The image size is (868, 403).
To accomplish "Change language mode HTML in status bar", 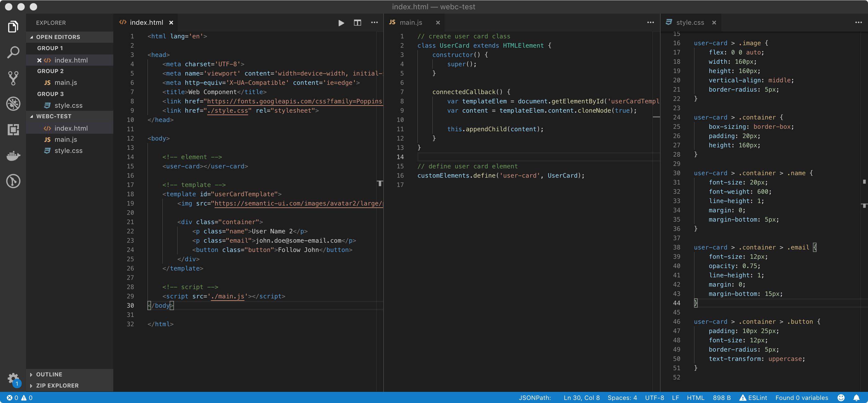I will 696,398.
